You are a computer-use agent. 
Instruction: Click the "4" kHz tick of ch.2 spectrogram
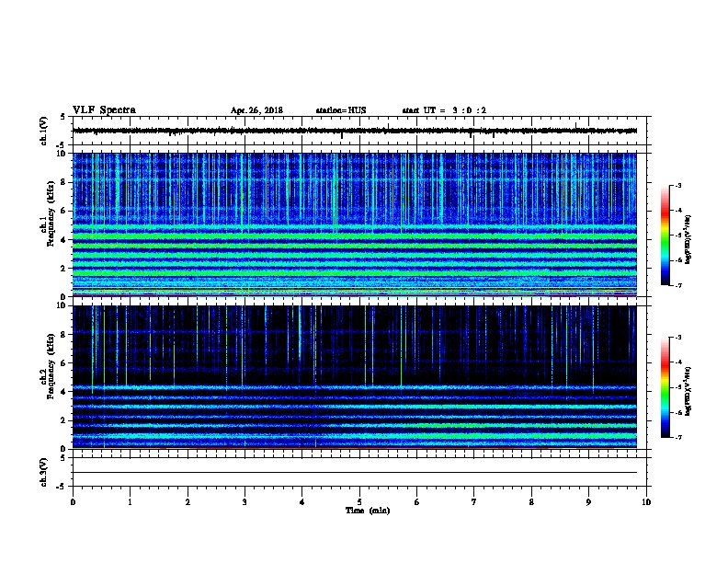pos(64,392)
